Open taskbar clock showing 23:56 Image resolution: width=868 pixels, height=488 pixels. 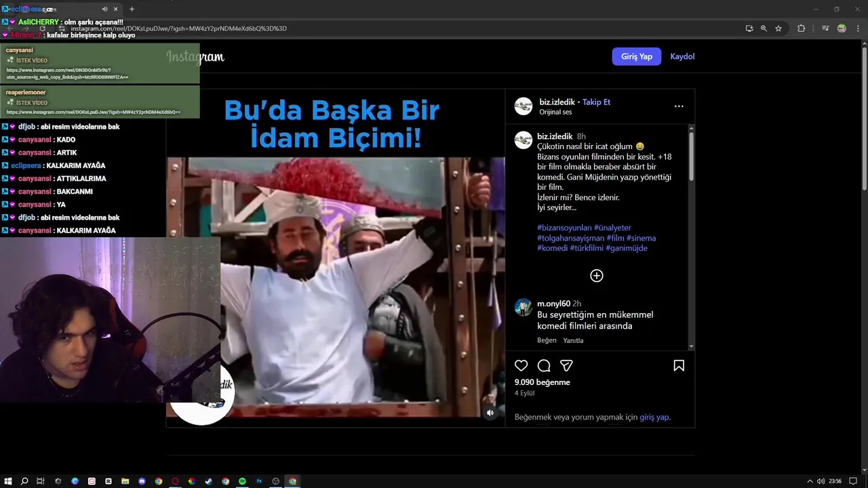coord(835,481)
